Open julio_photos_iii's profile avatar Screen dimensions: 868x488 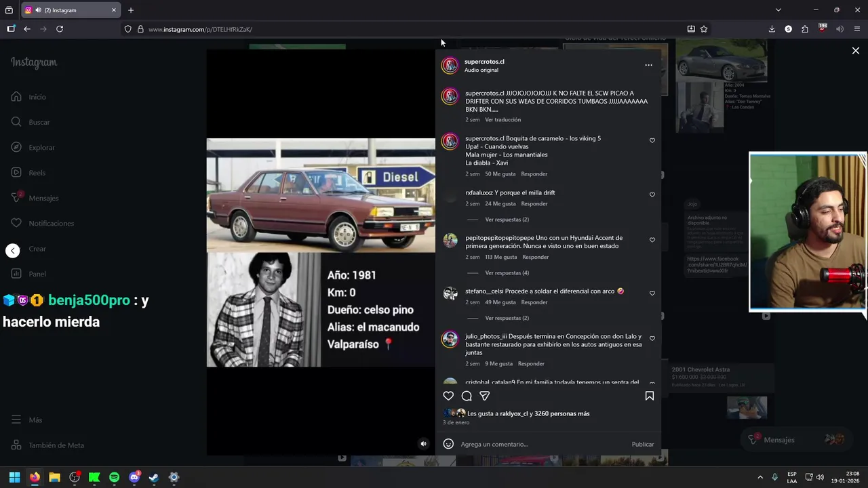click(450, 340)
